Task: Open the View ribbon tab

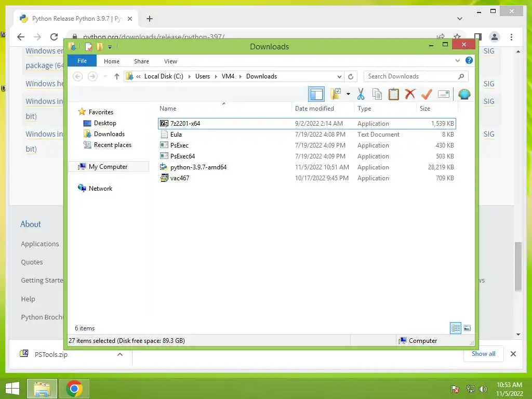Action: tap(170, 61)
